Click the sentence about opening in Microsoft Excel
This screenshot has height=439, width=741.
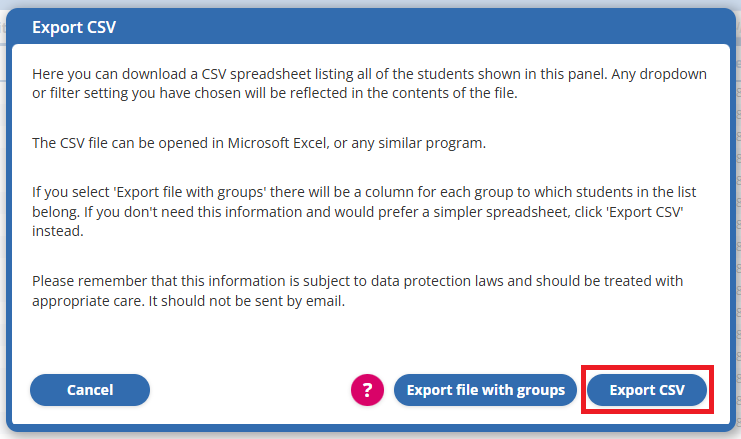258,143
